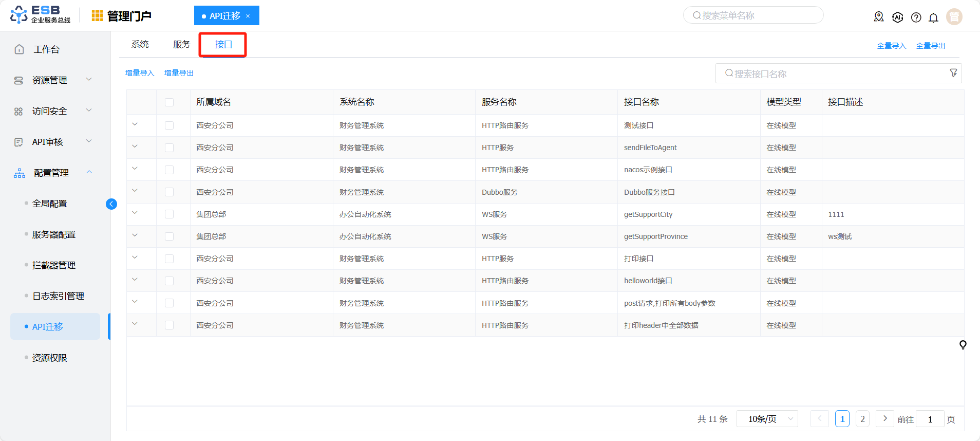Check the sendFileToAgent row checkbox
Image resolution: width=980 pixels, height=441 pixels.
tap(169, 148)
